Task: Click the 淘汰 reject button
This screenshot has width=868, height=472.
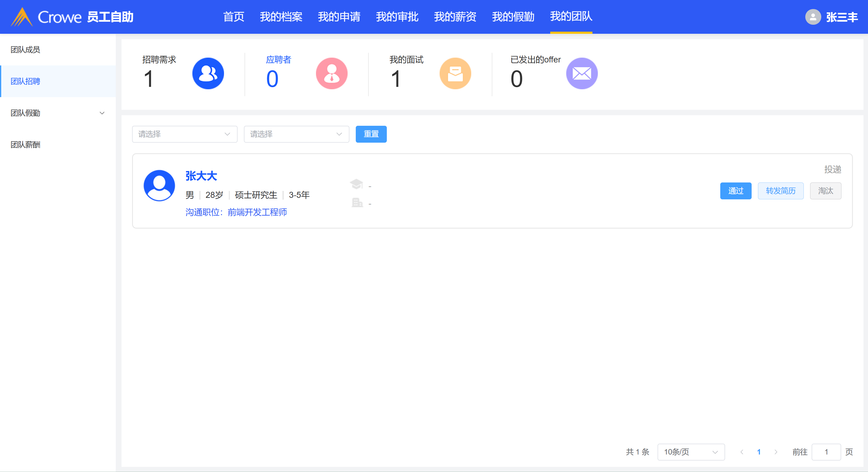Action: coord(825,191)
